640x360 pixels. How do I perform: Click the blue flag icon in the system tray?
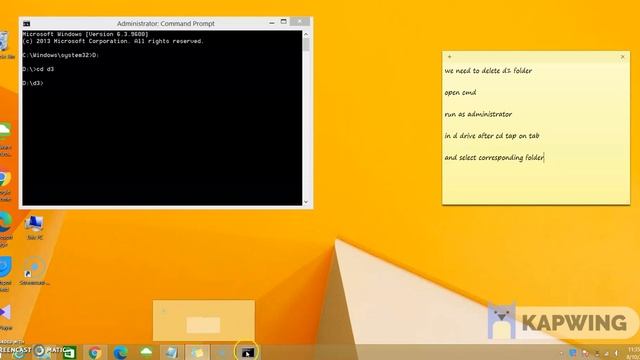573,353
